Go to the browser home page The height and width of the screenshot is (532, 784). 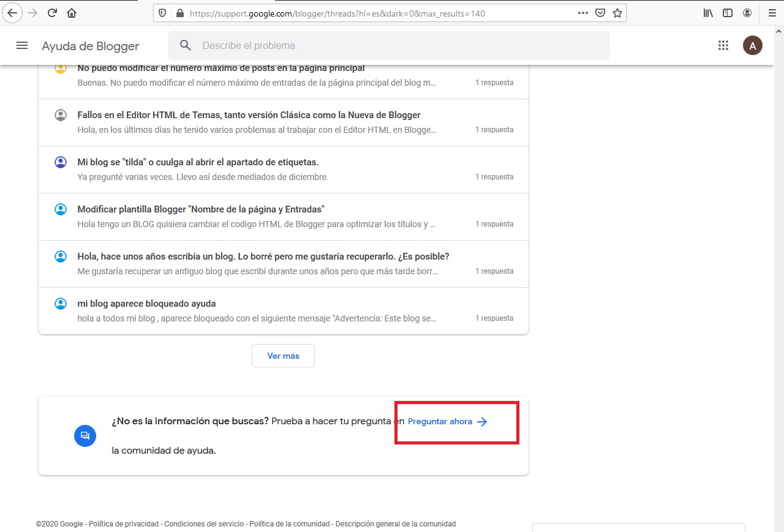72,13
